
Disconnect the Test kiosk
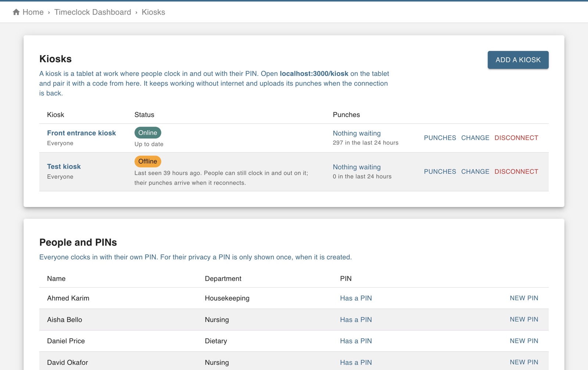[516, 171]
